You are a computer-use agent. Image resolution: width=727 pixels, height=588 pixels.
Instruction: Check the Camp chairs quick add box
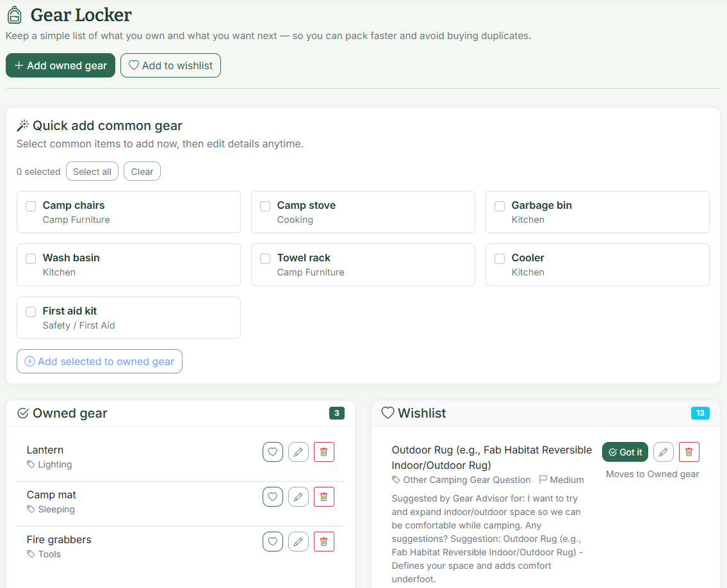coord(30,206)
